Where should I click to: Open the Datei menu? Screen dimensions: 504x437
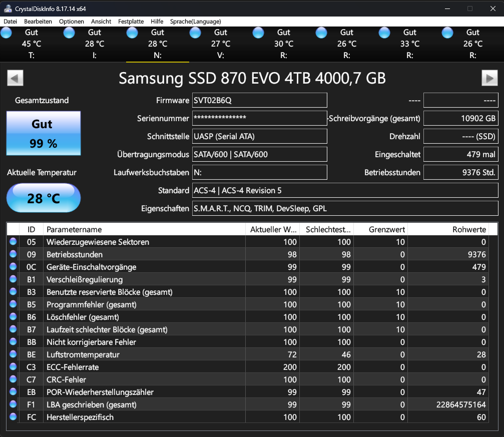(10, 22)
